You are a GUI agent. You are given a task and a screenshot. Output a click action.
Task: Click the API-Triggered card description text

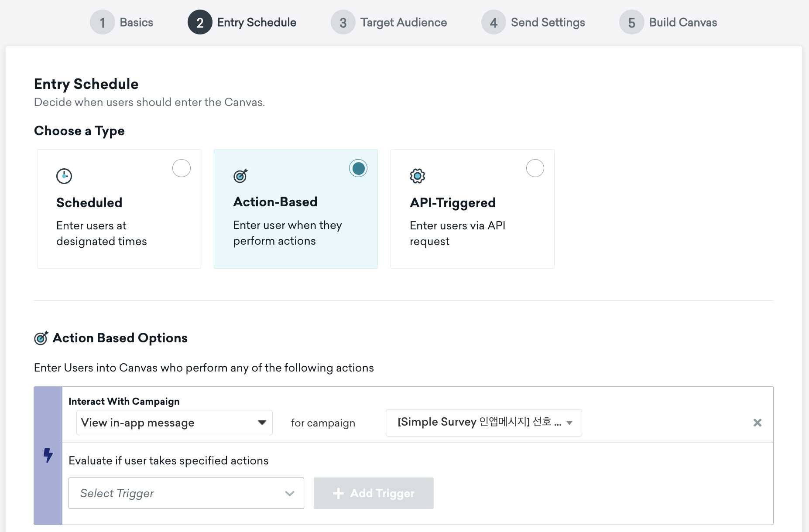(x=457, y=233)
